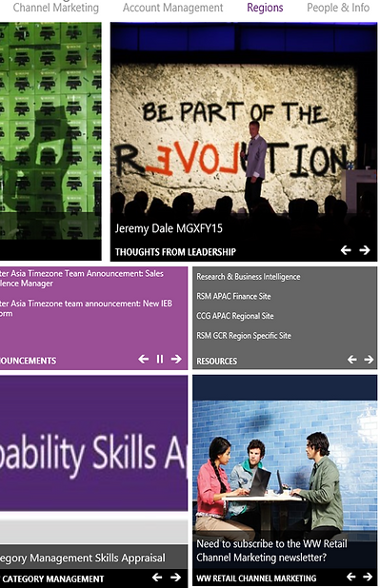Screen dimensions: 380x588
Task: Click the THOUGHTS FROM LEADERSHIP heading
Action: tap(175, 252)
